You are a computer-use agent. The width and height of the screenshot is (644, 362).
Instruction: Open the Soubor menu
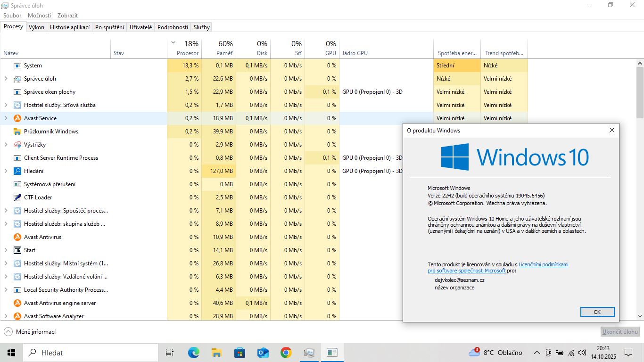pos(12,16)
